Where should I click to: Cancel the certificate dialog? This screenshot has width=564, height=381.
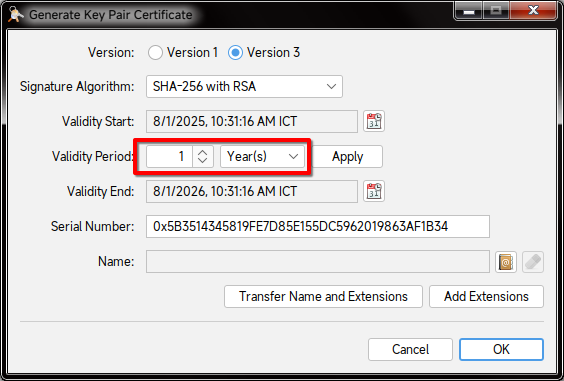pyautogui.click(x=410, y=349)
